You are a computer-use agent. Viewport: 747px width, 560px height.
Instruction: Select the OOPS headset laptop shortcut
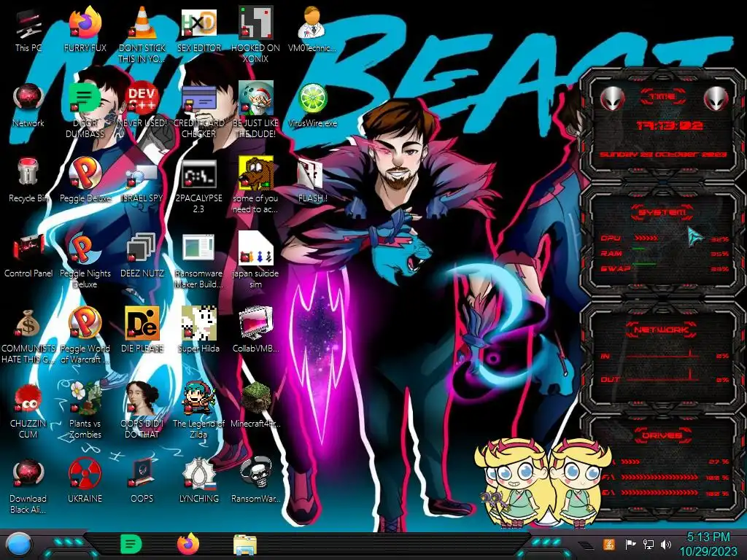(x=142, y=480)
